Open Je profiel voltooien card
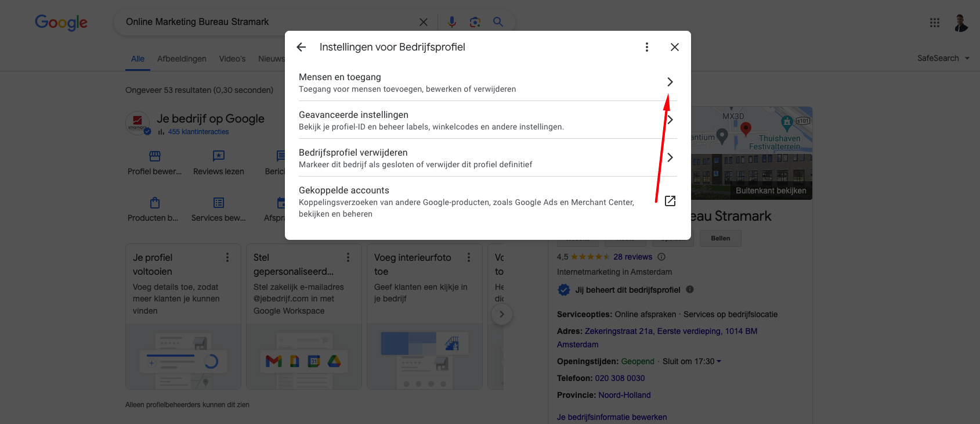The image size is (980, 424). pyautogui.click(x=183, y=317)
